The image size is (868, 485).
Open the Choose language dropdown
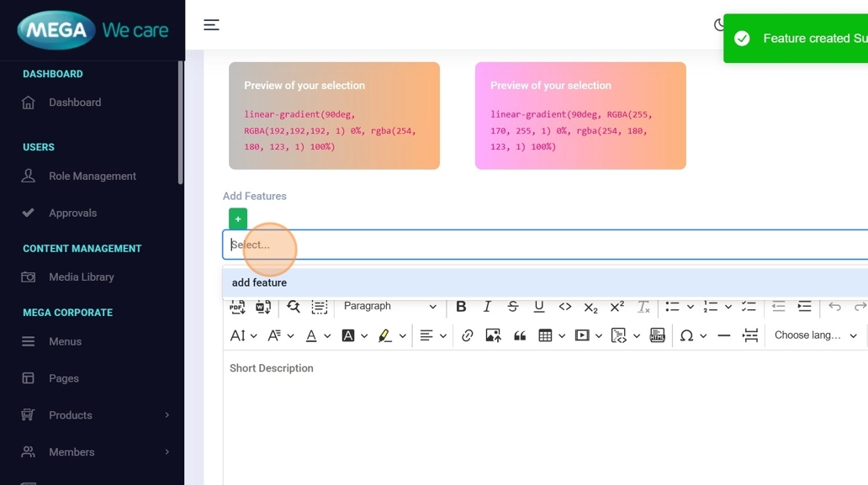[x=815, y=335]
